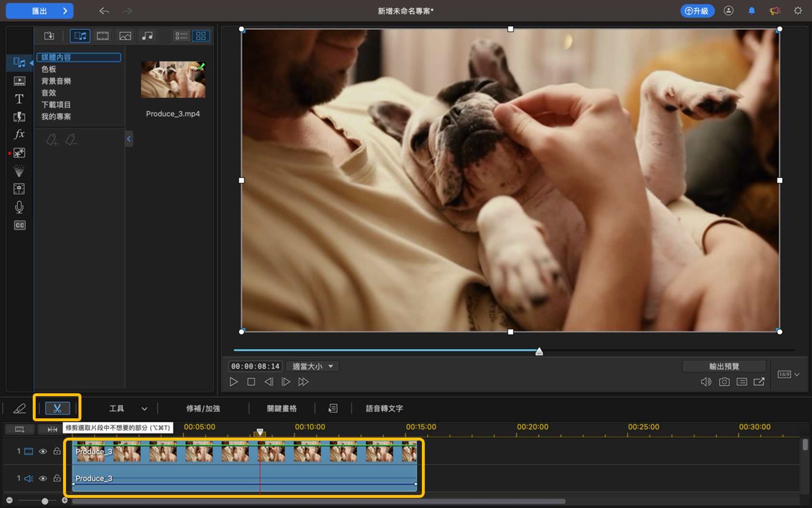The height and width of the screenshot is (508, 812).
Task: Open the fx effects room
Action: pos(19,134)
